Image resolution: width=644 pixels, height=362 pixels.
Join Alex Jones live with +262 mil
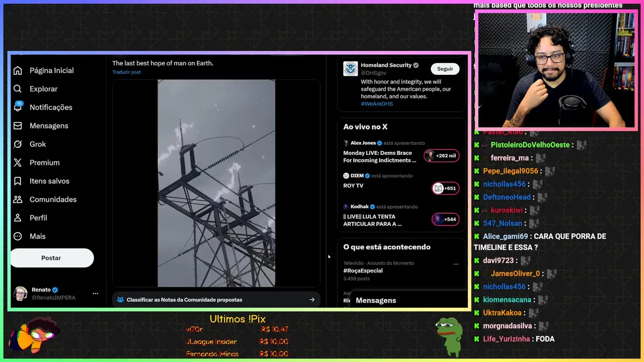pos(442,156)
